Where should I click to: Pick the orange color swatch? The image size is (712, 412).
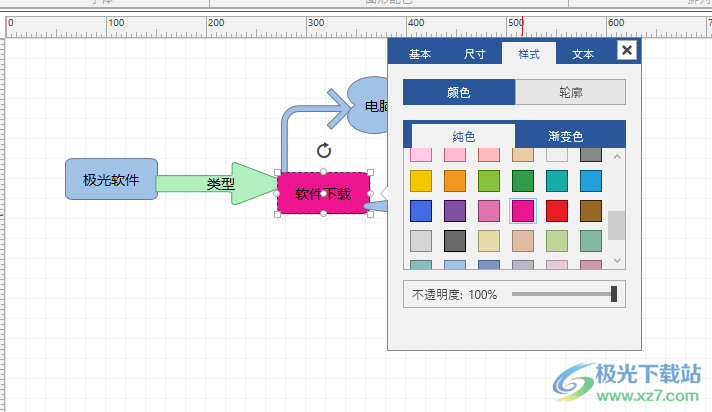click(455, 181)
